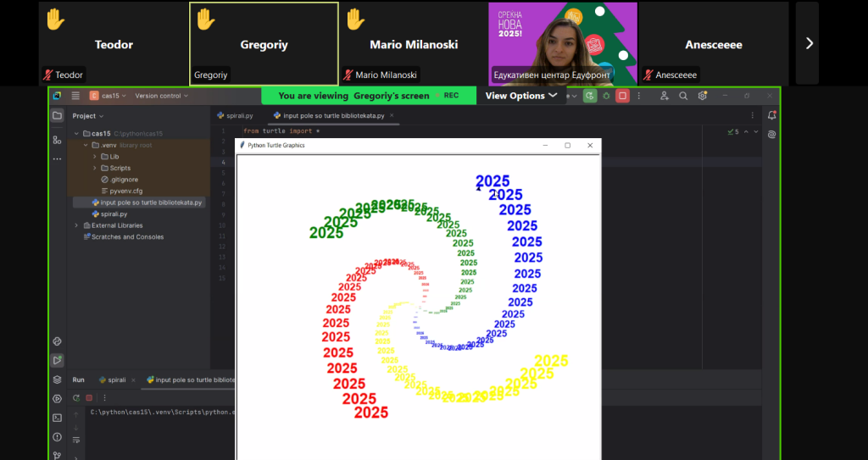Open the Project view selector dropdown
The width and height of the screenshot is (868, 460).
click(88, 116)
